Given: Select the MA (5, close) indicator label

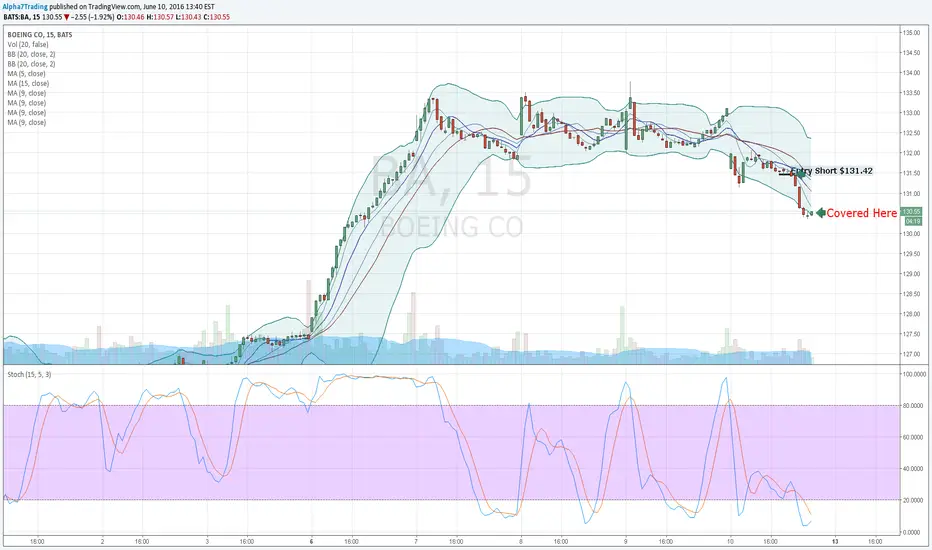Looking at the screenshot, I should [26, 74].
